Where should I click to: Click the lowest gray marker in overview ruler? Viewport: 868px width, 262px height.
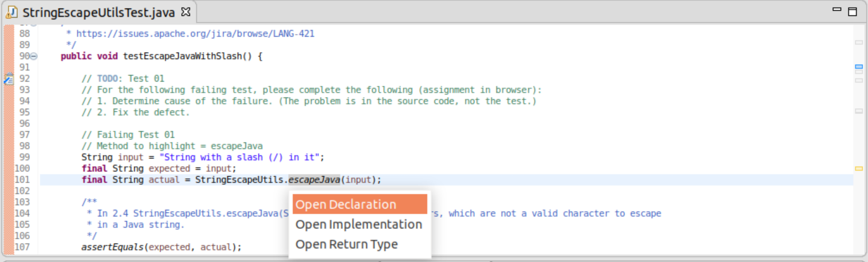click(x=859, y=111)
